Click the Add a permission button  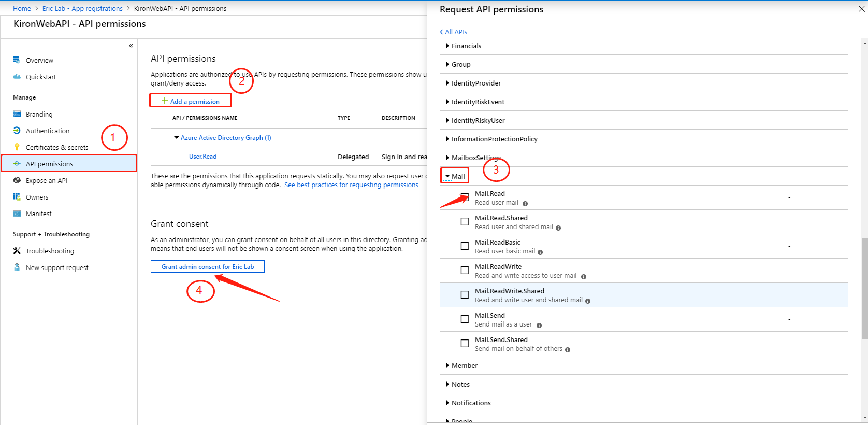tap(191, 101)
